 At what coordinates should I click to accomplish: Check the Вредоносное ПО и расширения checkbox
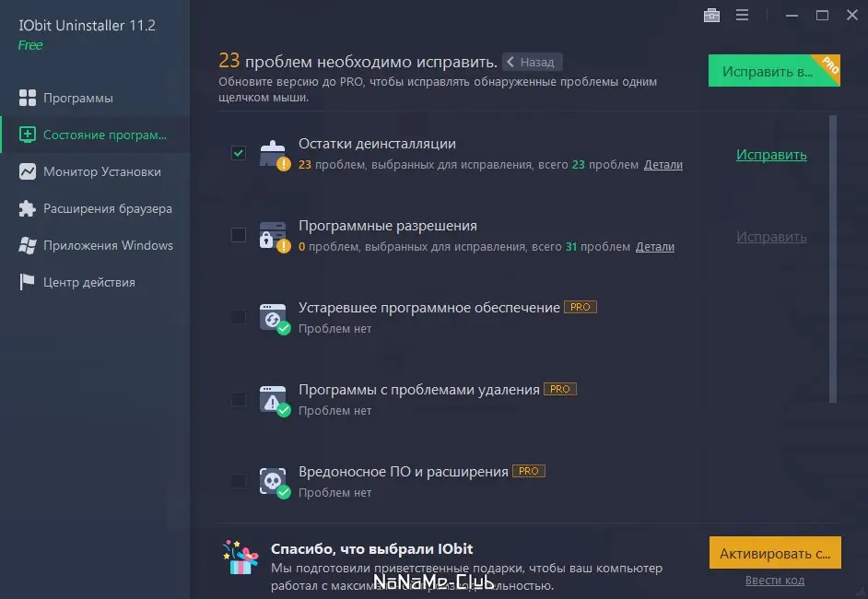point(239,480)
